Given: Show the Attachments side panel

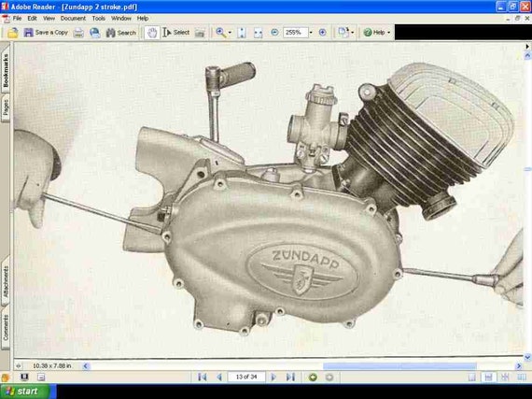Looking at the screenshot, I should point(6,281).
